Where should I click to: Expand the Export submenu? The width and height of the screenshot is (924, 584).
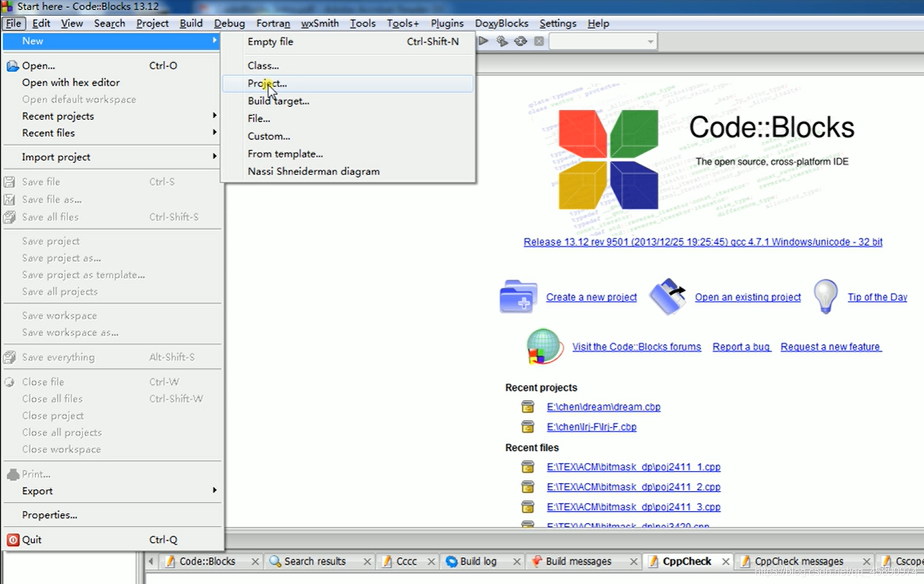215,490
